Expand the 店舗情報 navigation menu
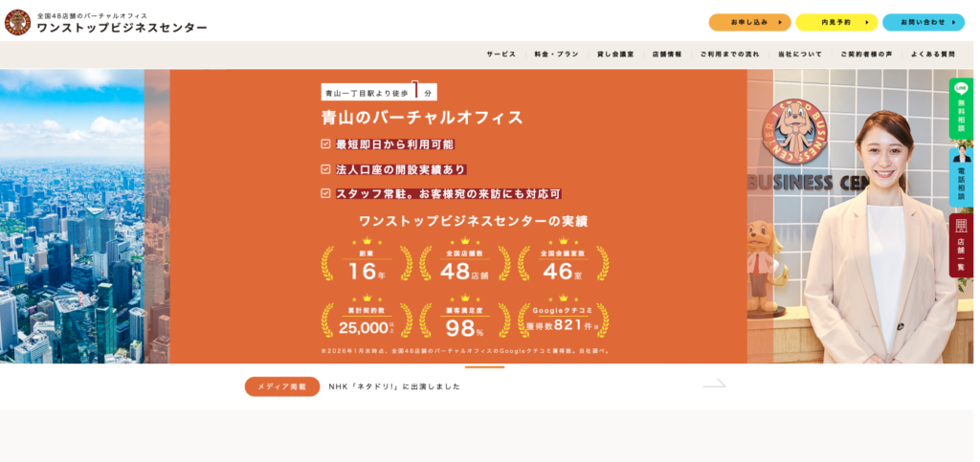The height and width of the screenshot is (462, 980). [667, 55]
